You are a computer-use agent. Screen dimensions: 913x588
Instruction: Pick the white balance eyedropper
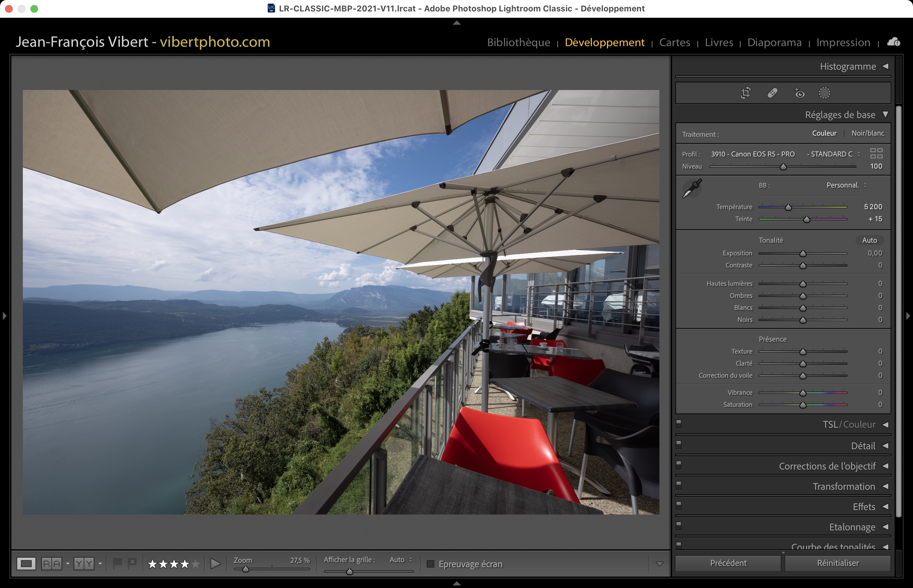692,188
